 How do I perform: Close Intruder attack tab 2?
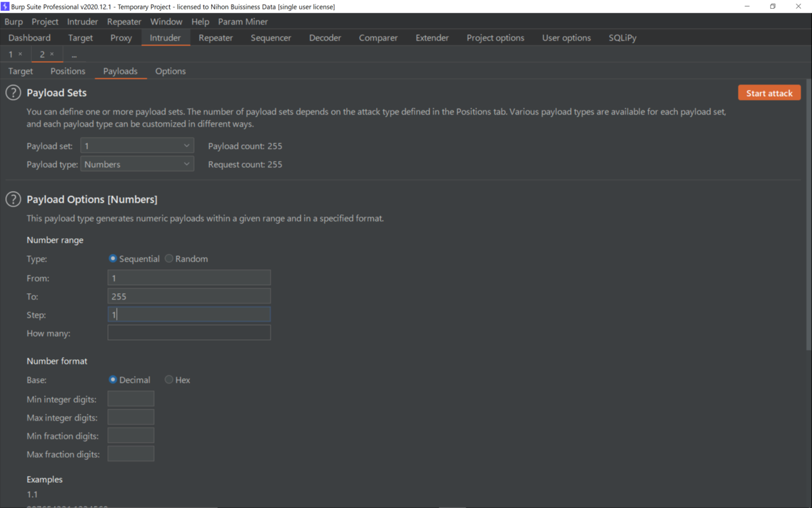click(x=52, y=54)
